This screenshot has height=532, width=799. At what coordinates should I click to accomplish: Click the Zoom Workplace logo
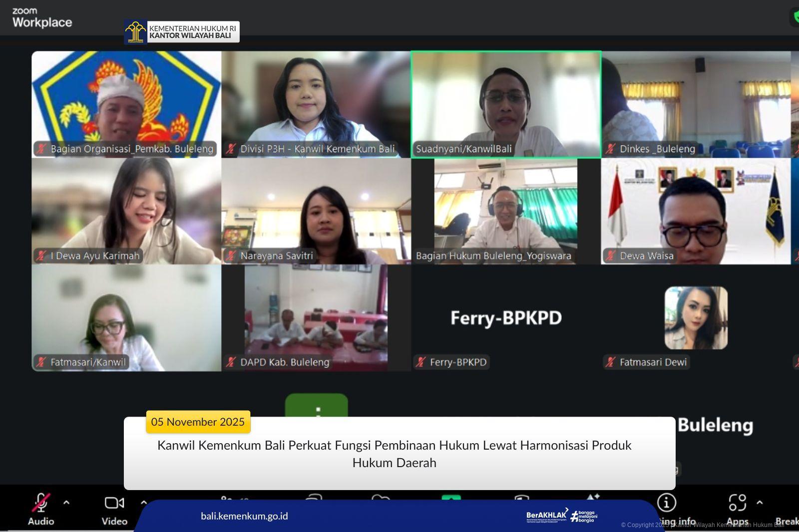point(42,17)
